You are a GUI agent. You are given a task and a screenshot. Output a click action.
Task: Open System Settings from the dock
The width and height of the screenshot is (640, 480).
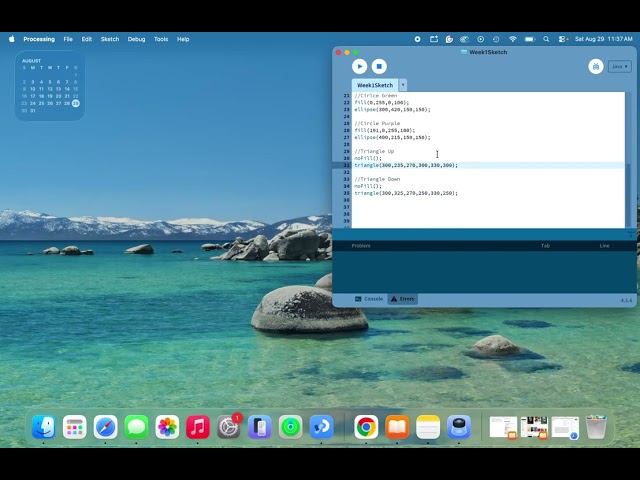[x=229, y=427]
